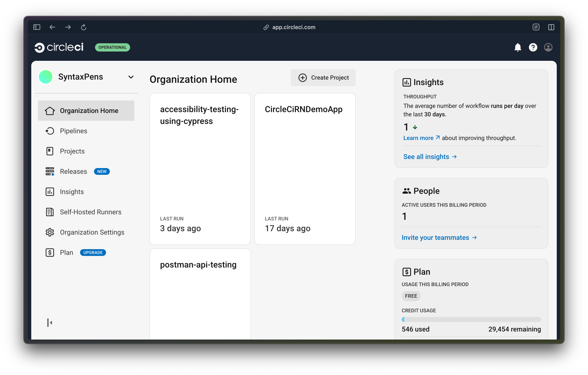Image resolution: width=588 pixels, height=375 pixels.
Task: Open sidebar Insights menu item
Action: tap(86, 192)
